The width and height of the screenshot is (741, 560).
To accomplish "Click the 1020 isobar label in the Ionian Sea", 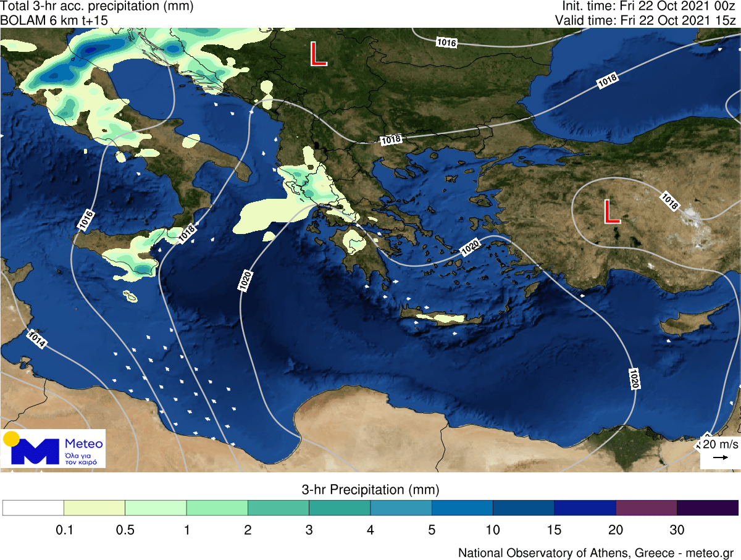I will pos(245,281).
